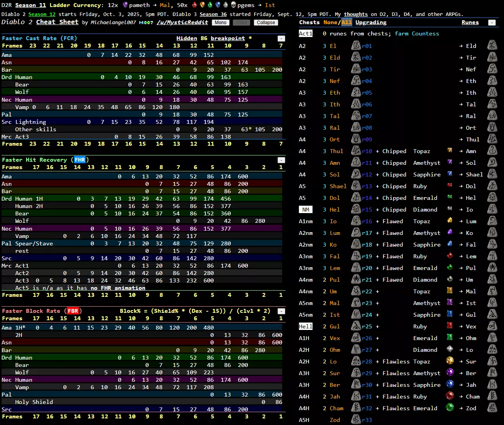Open the Season 12 link
504x425 pixels.
point(42,14)
